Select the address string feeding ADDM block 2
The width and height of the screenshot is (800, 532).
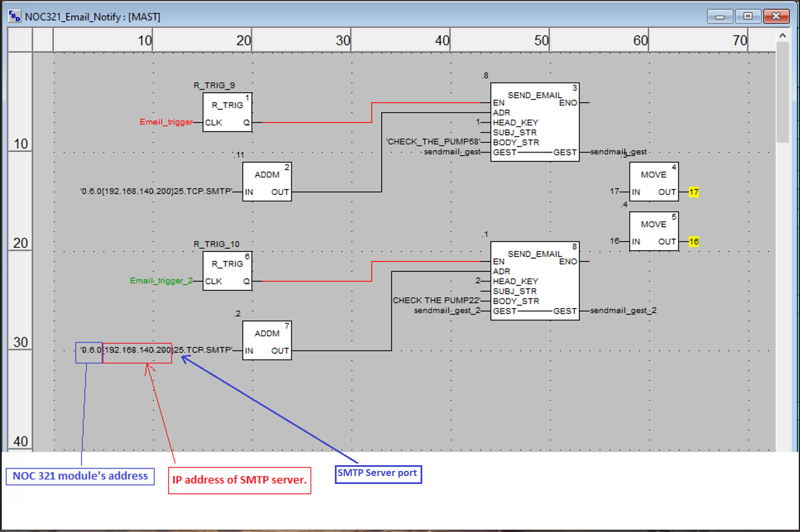click(157, 191)
